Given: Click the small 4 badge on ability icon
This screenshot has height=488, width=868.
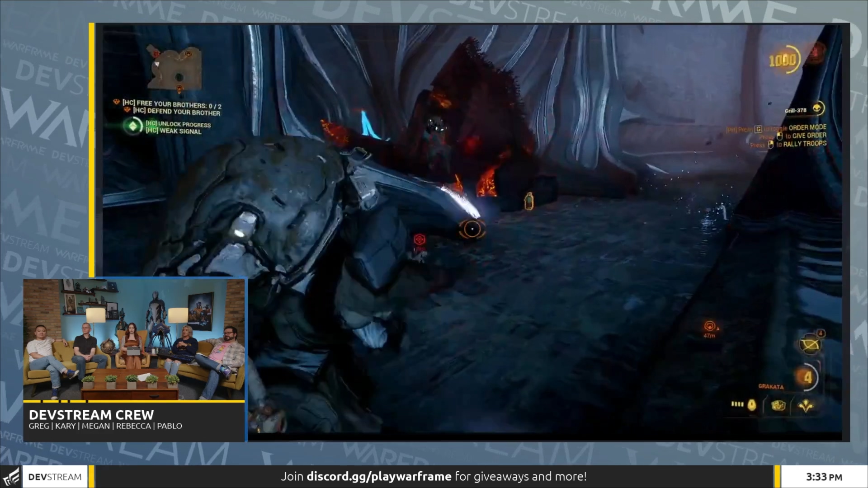Looking at the screenshot, I should click(821, 333).
